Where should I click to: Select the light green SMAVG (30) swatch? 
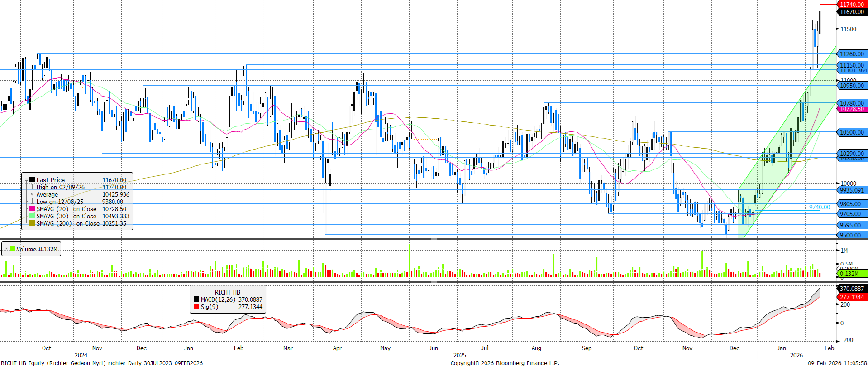point(32,216)
